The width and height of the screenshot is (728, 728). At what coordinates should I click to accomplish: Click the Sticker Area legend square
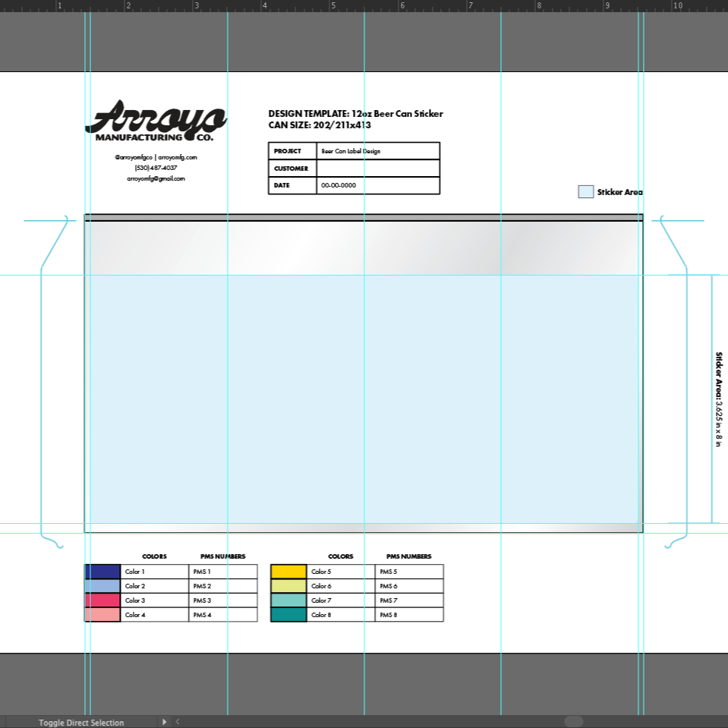(585, 192)
